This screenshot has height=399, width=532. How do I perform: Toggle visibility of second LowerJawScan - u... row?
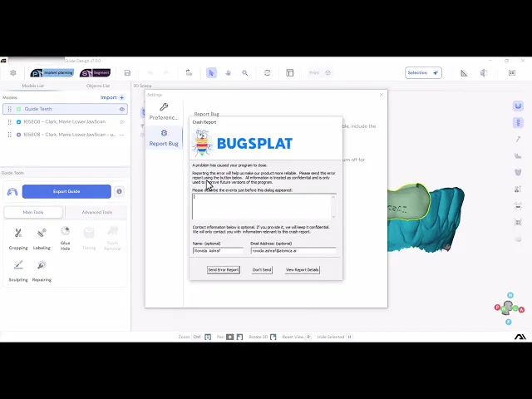[x=122, y=135]
